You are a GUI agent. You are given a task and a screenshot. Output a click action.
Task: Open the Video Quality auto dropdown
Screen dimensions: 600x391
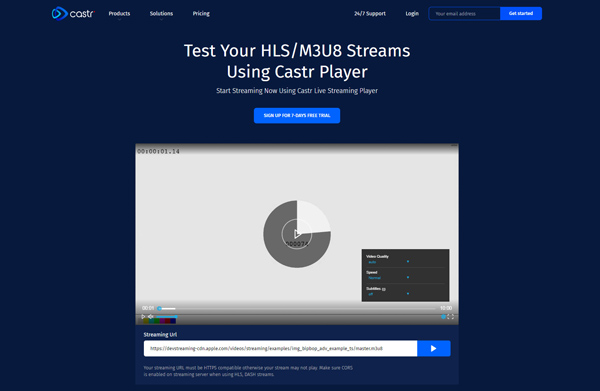pyautogui.click(x=388, y=262)
